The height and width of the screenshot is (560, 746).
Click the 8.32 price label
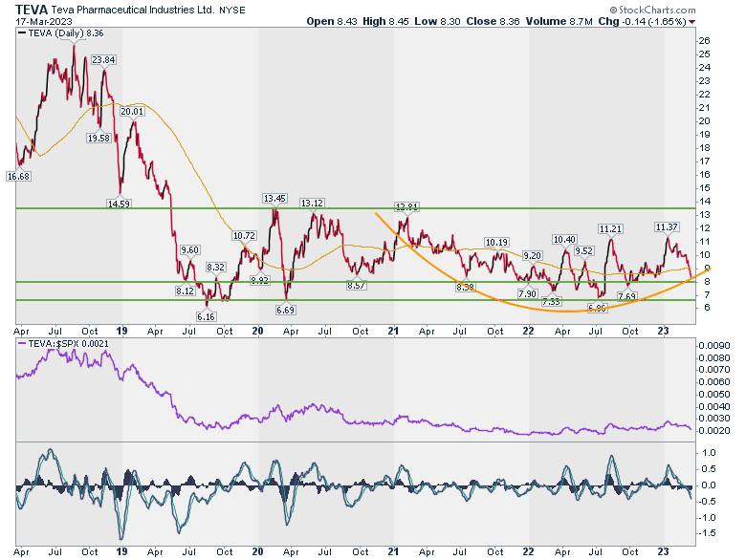(x=215, y=267)
